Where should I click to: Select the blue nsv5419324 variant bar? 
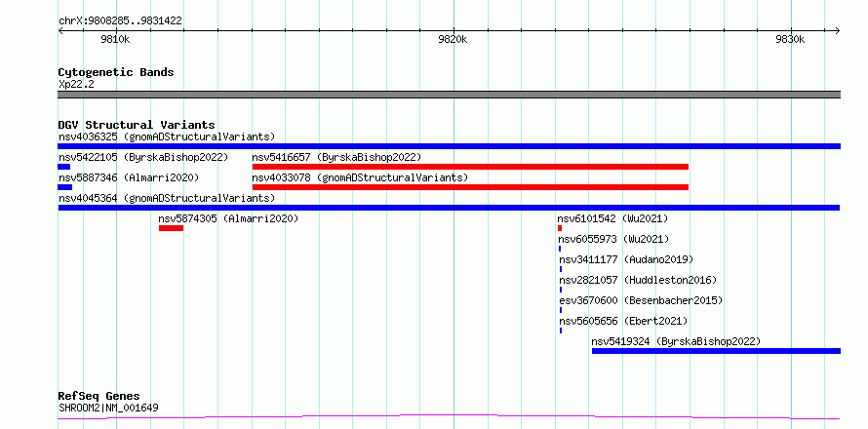click(716, 351)
